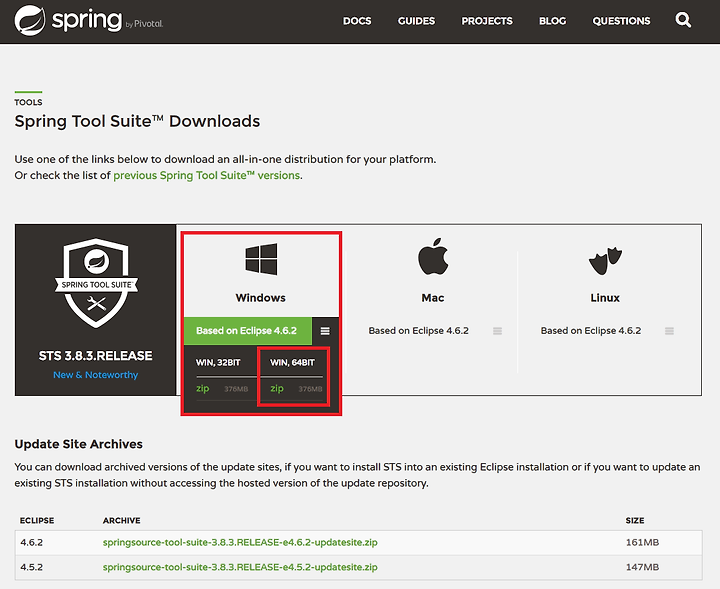
Task: Click the Spring Tool Suite Downloads heading
Action: tap(137, 121)
